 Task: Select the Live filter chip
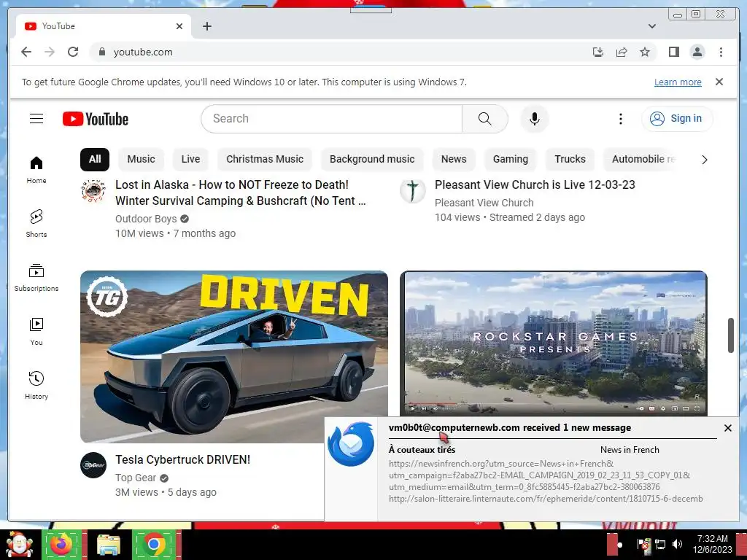click(x=190, y=159)
